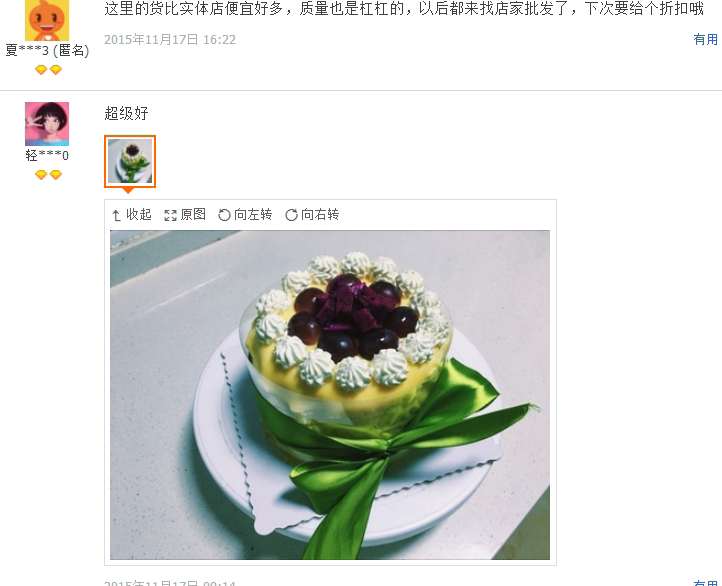Image resolution: width=722 pixels, height=586 pixels.
Task: Click the 收起 text label
Action: pos(139,215)
